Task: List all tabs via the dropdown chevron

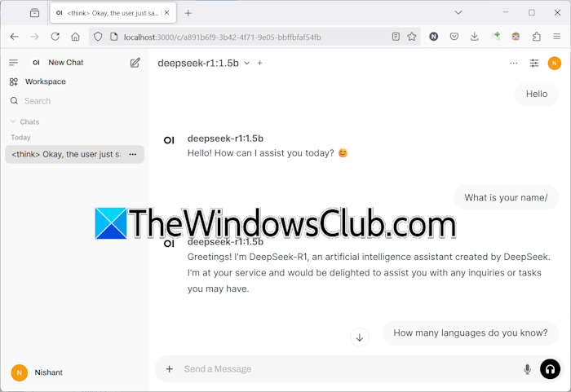Action: (x=458, y=13)
